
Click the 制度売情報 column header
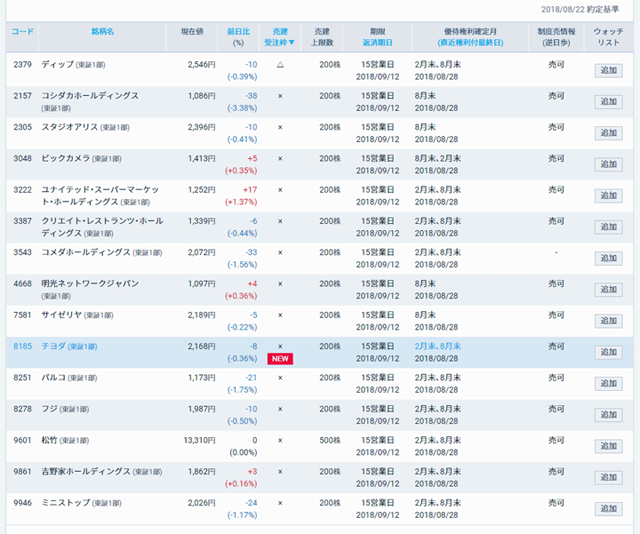(x=556, y=37)
